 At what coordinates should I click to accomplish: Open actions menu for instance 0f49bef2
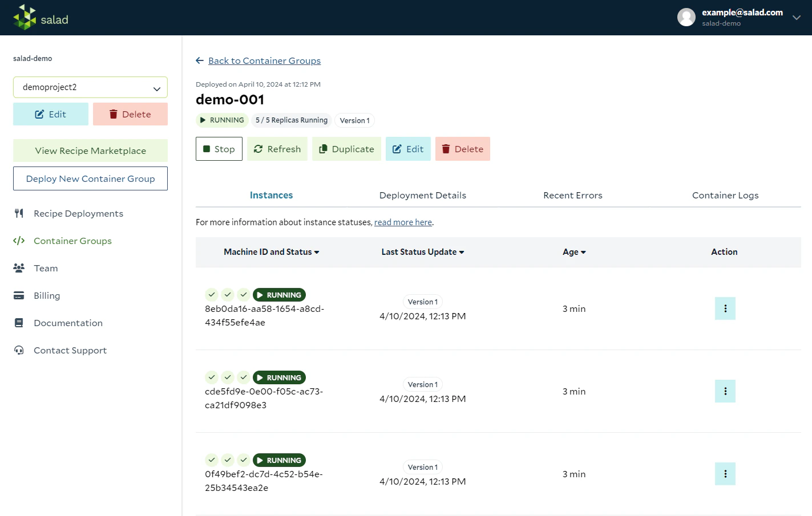click(x=725, y=474)
